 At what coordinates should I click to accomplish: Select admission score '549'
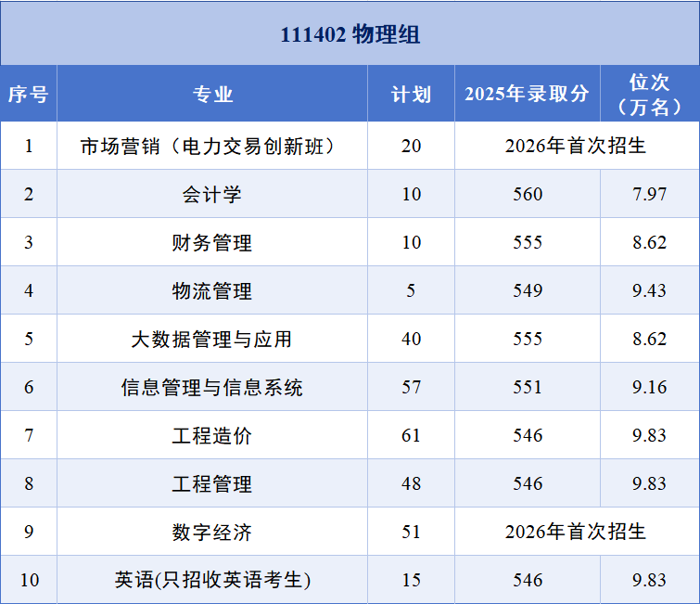528,290
